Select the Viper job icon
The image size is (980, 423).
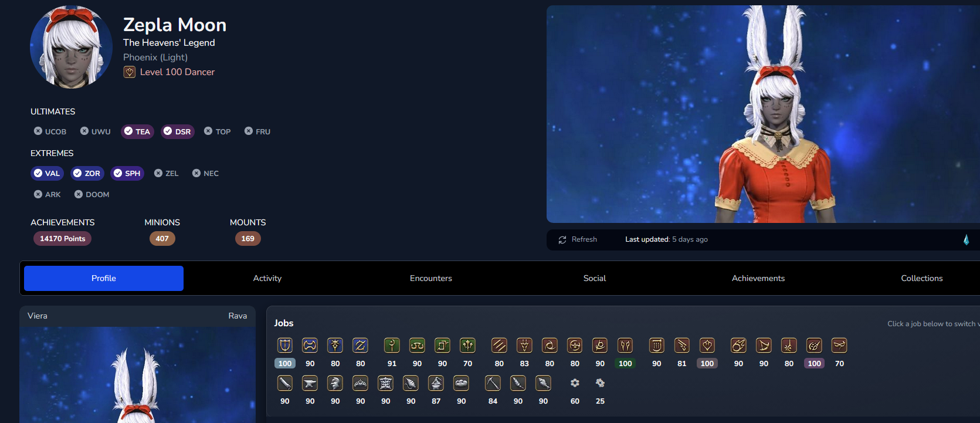coord(625,345)
